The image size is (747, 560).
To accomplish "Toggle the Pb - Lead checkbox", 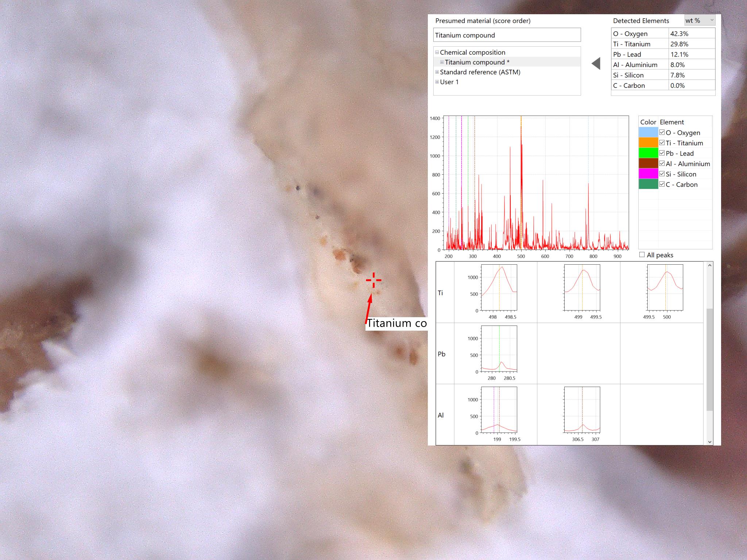I will pyautogui.click(x=662, y=153).
